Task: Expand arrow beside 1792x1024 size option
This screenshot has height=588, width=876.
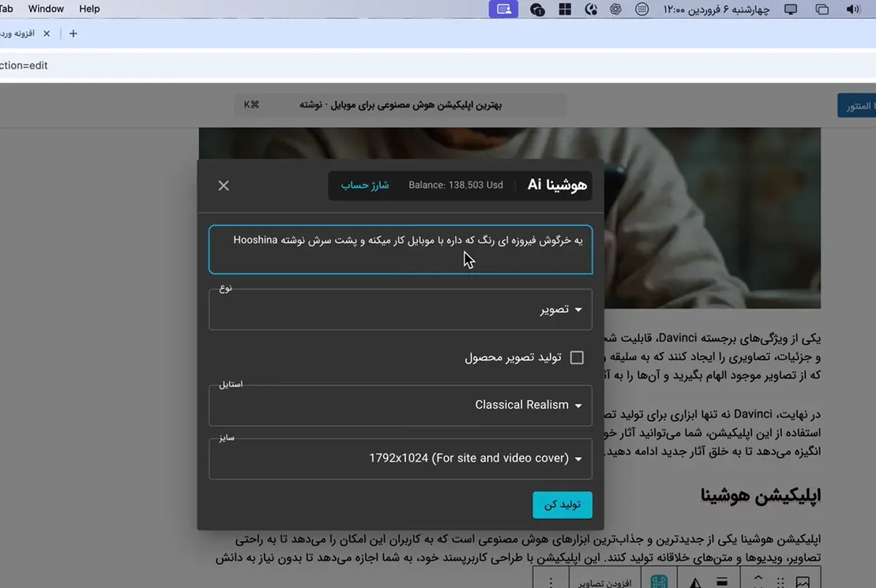Action: pos(578,459)
